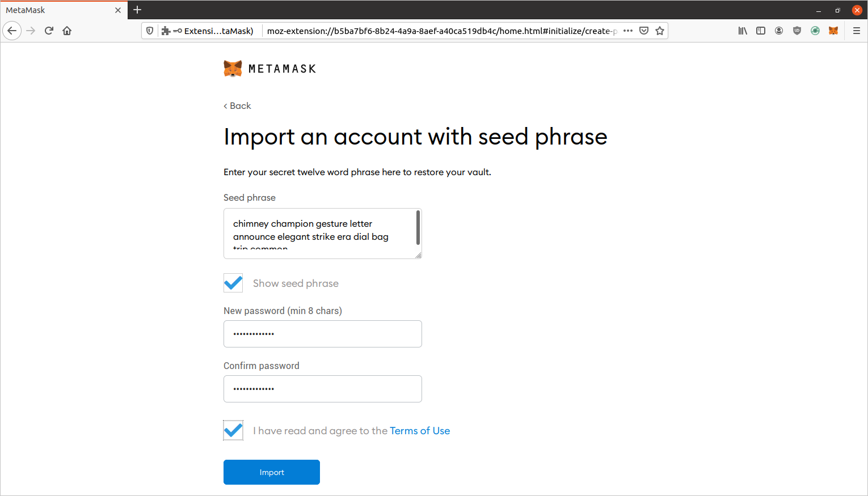Open the Firefox hamburger menu
Image resolution: width=868 pixels, height=496 pixels.
[857, 31]
